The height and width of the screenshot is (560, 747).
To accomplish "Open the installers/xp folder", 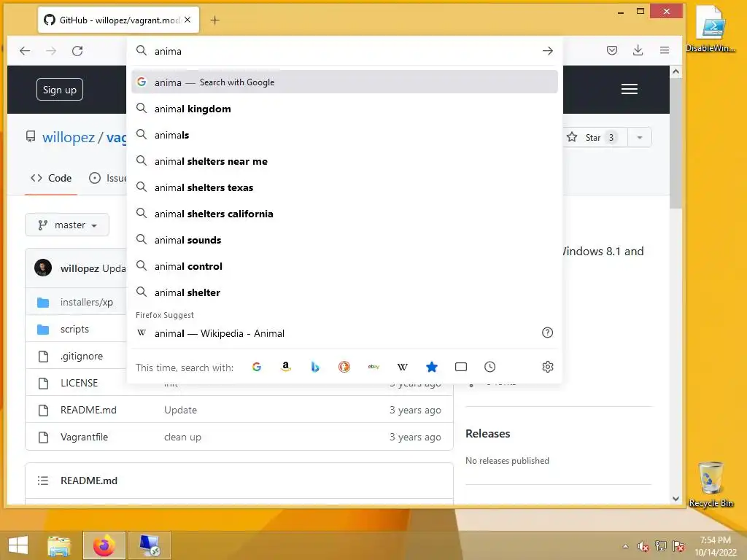I will tap(86, 302).
